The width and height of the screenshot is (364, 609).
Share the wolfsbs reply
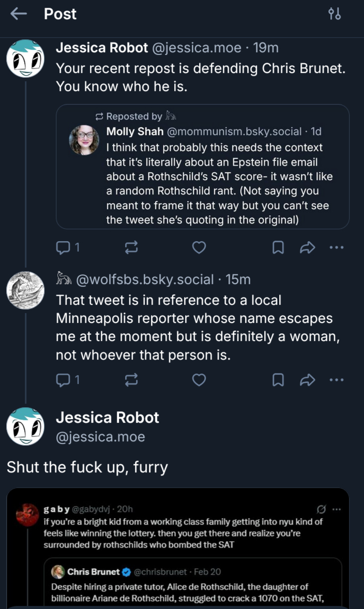coord(307,380)
